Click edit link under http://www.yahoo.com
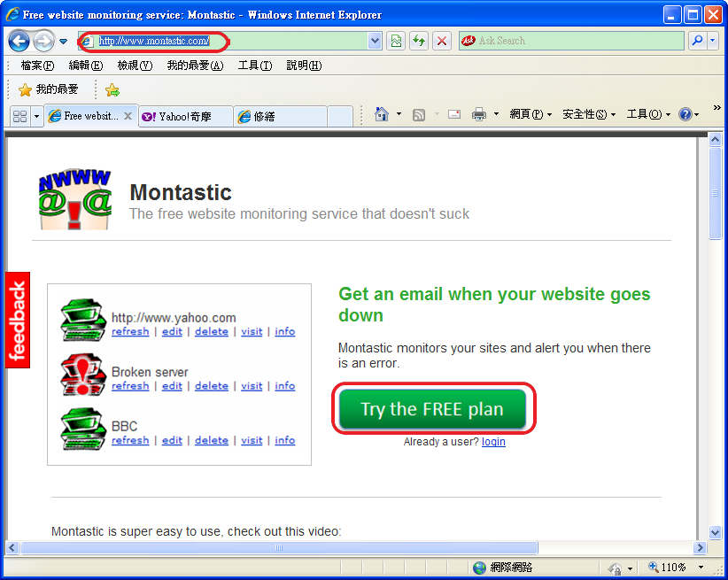The width and height of the screenshot is (728, 580). click(172, 331)
